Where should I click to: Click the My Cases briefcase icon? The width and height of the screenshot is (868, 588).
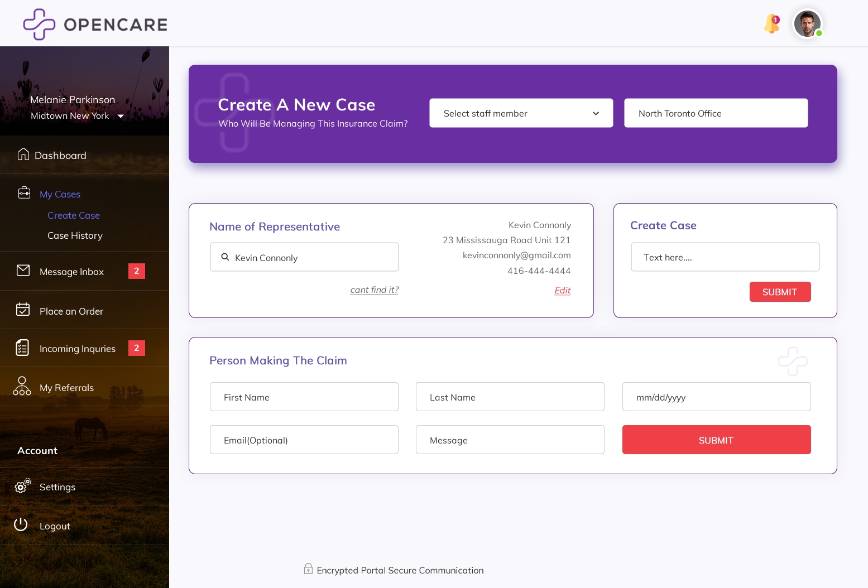click(x=24, y=193)
